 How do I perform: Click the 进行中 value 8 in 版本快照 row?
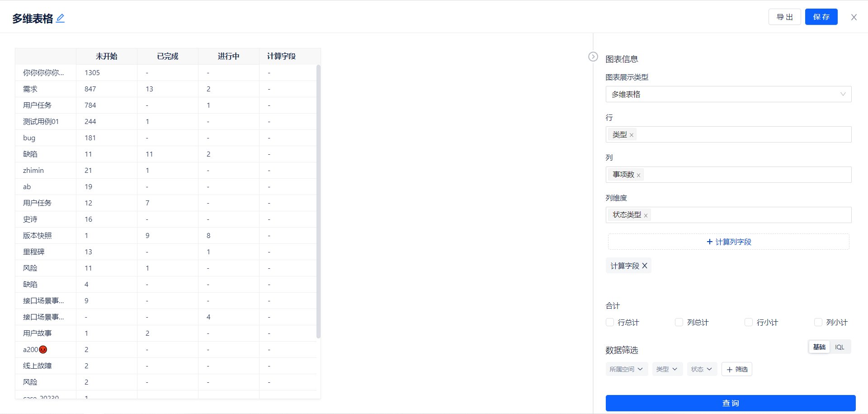(208, 235)
